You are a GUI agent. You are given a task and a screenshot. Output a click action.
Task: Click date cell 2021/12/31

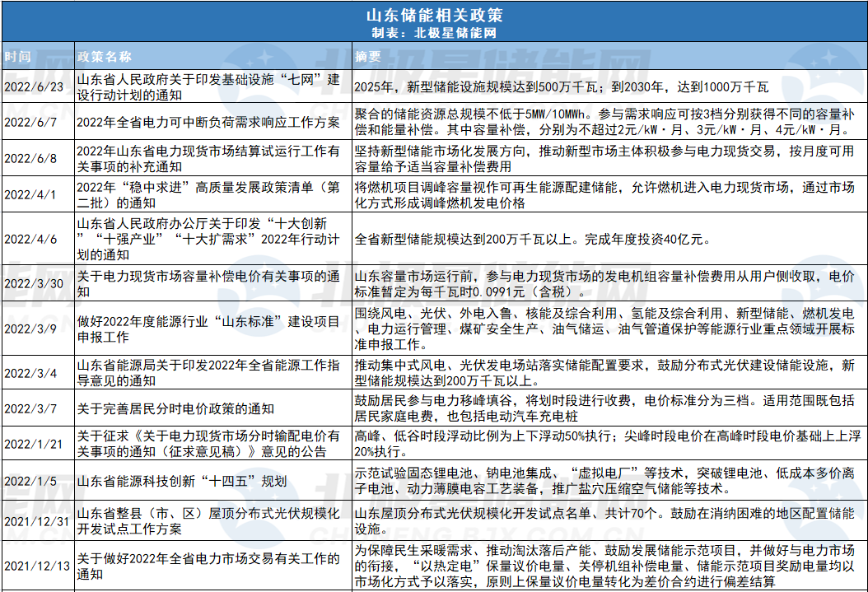(x=37, y=521)
